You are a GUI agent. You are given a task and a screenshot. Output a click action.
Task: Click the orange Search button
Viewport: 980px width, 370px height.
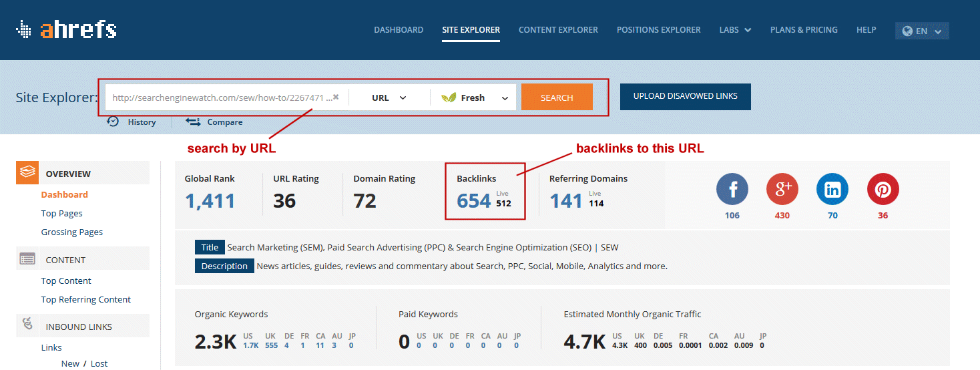(557, 97)
